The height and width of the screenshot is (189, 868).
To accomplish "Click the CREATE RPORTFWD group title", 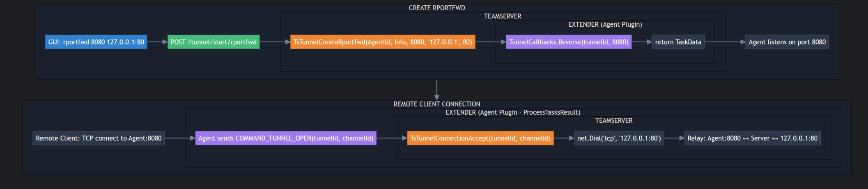I will coord(437,8).
